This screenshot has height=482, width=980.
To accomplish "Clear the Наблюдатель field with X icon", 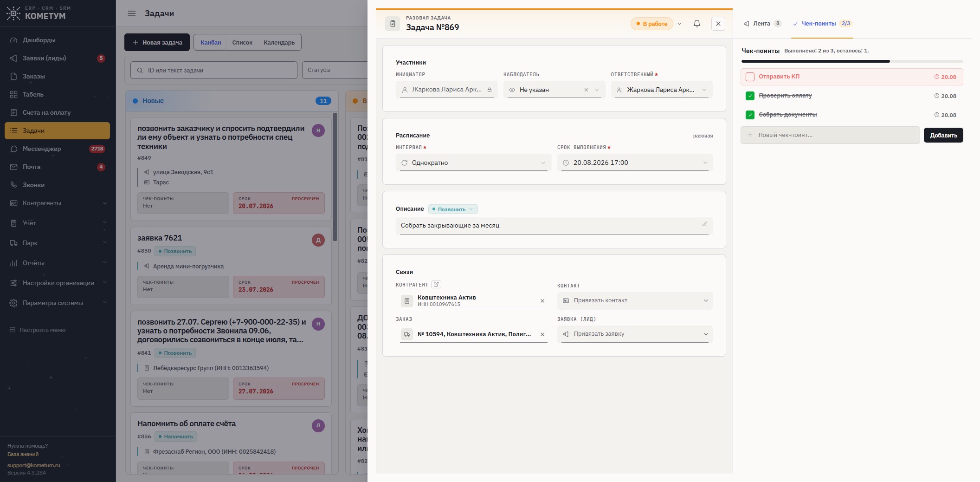I will (x=586, y=90).
